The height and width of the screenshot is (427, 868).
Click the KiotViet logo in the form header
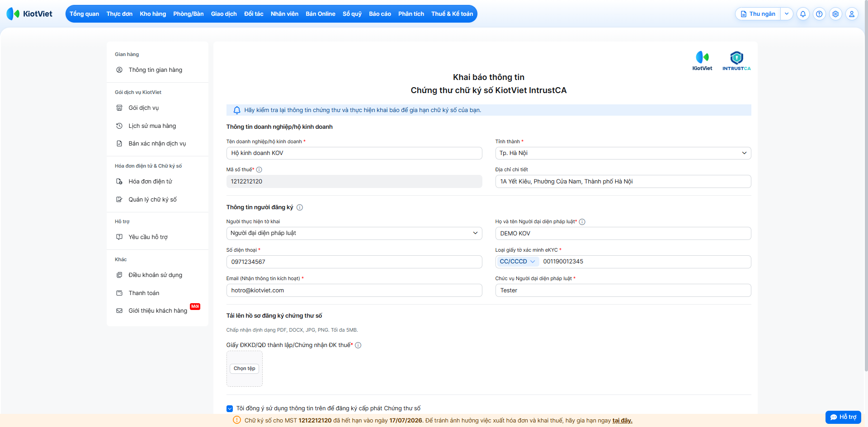point(702,61)
